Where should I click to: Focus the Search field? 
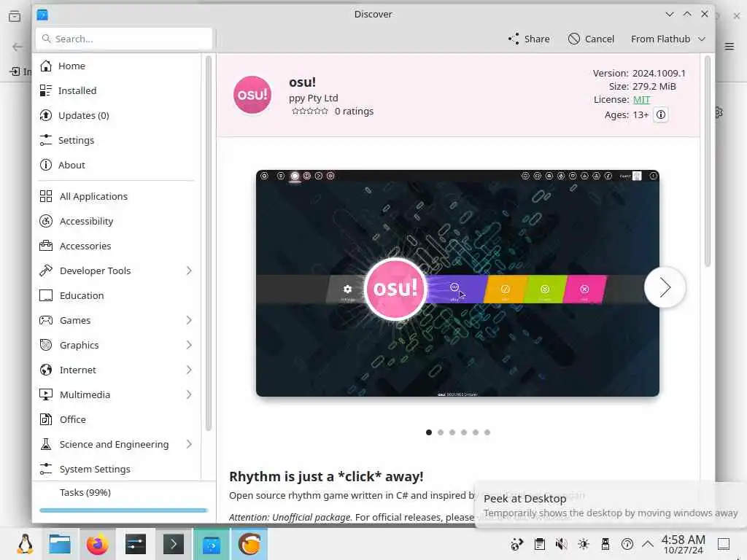(x=124, y=39)
